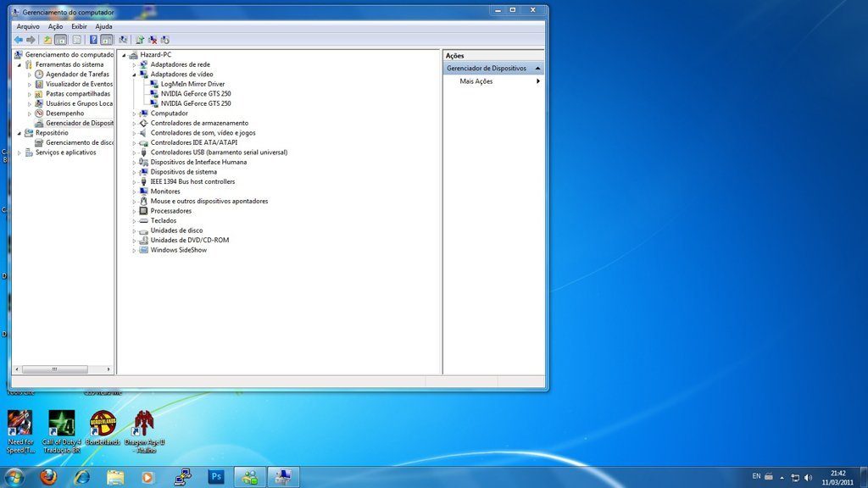Toggle the console tree pane toolbar icon

pyautogui.click(x=61, y=40)
